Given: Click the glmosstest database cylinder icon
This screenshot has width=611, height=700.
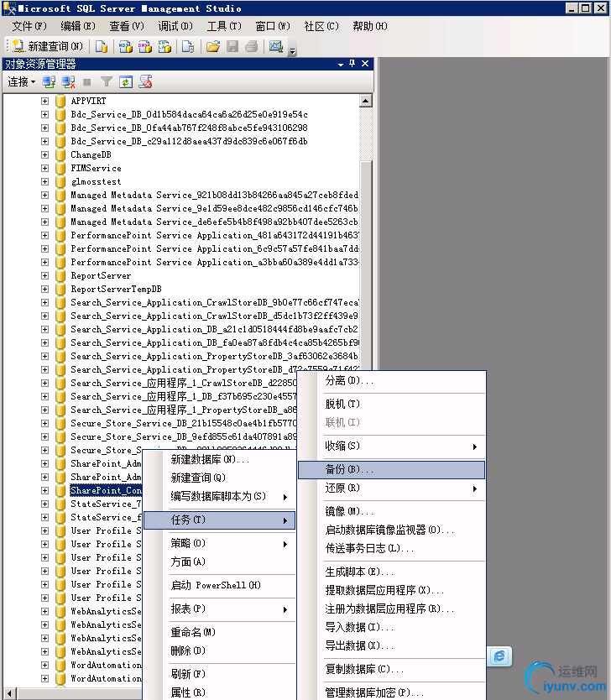Looking at the screenshot, I should (x=60, y=181).
